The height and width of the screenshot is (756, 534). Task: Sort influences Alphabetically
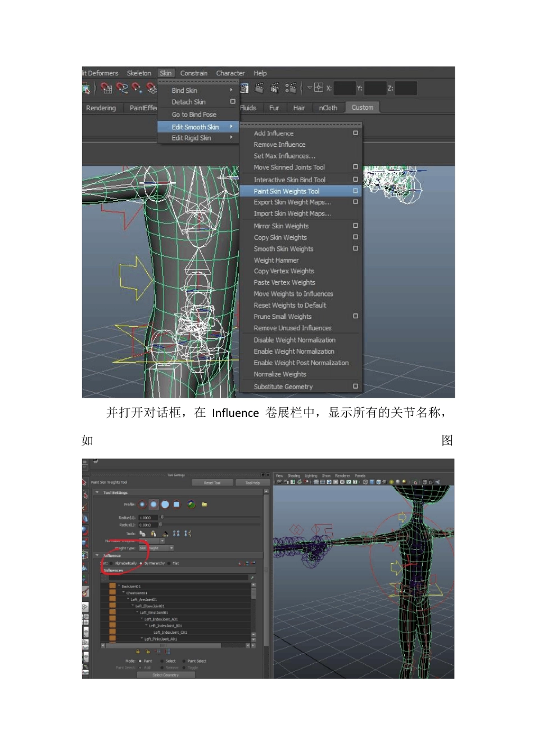(x=111, y=563)
